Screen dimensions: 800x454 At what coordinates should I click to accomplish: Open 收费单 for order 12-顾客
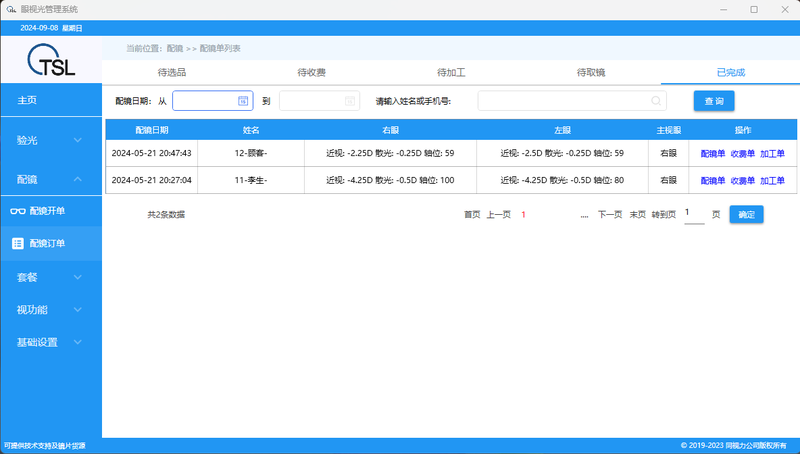point(742,154)
